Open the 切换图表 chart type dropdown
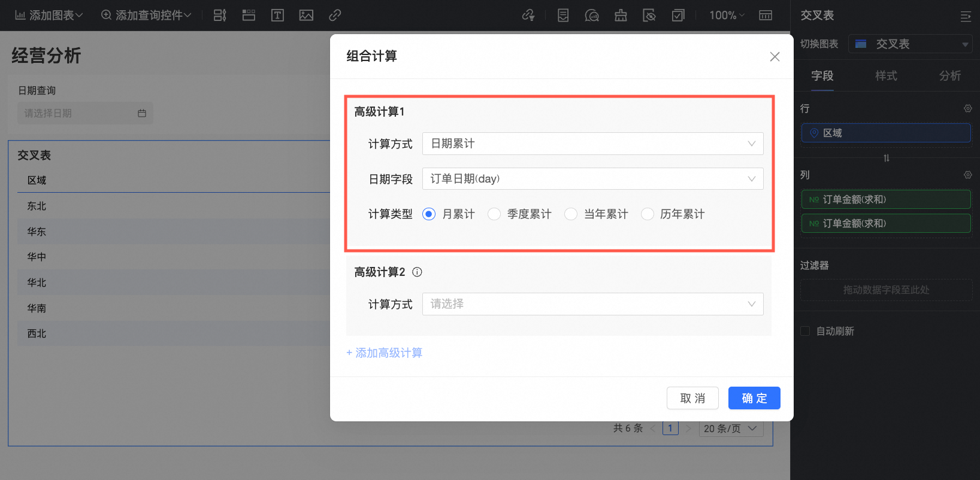The height and width of the screenshot is (480, 980). coord(910,44)
